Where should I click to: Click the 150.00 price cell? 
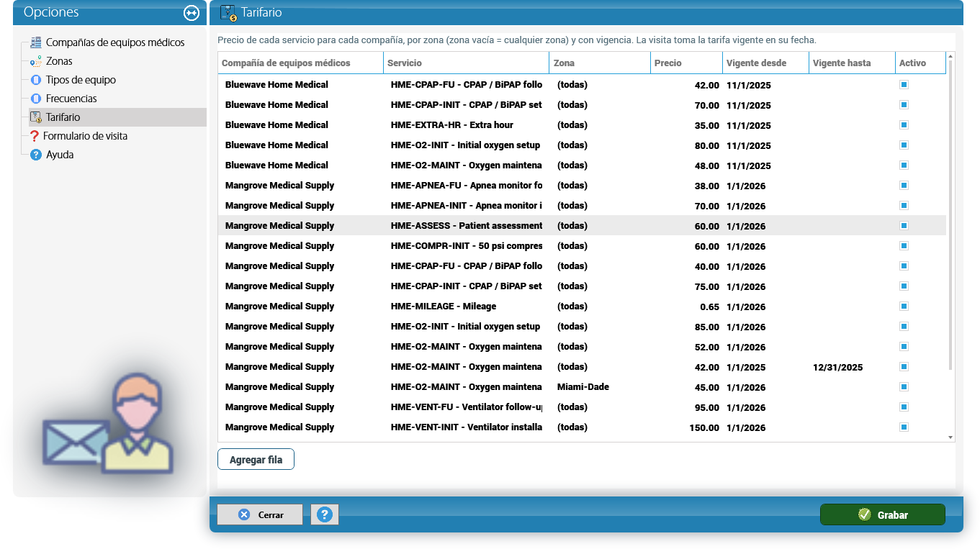click(686, 427)
